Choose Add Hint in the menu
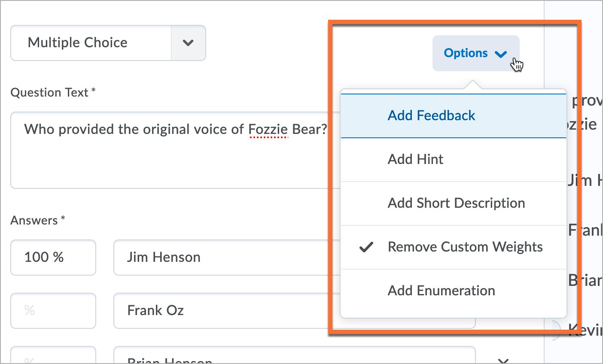603x364 pixels. (x=415, y=159)
